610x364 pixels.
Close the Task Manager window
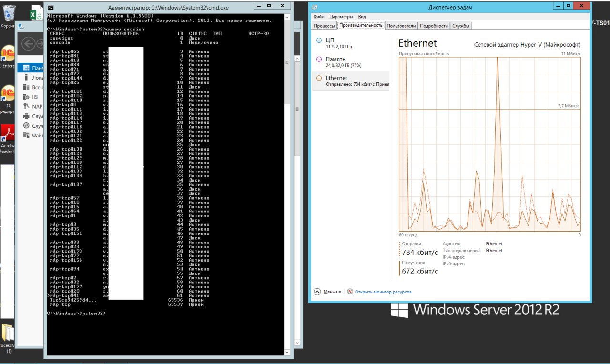tap(582, 6)
